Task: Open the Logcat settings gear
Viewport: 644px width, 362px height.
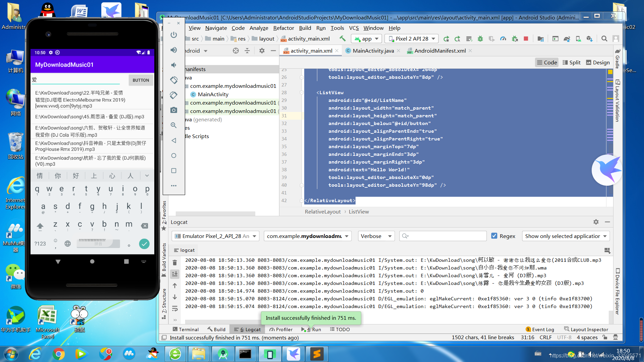Action: [x=596, y=222]
